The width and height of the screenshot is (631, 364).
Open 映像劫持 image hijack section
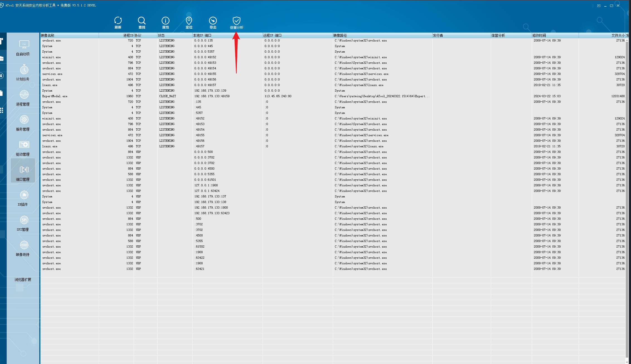pos(23,248)
